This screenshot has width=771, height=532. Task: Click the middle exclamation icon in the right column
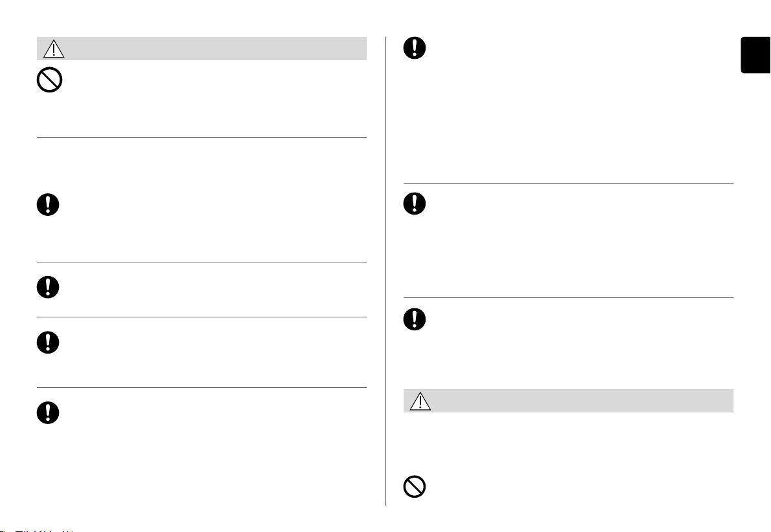415,204
